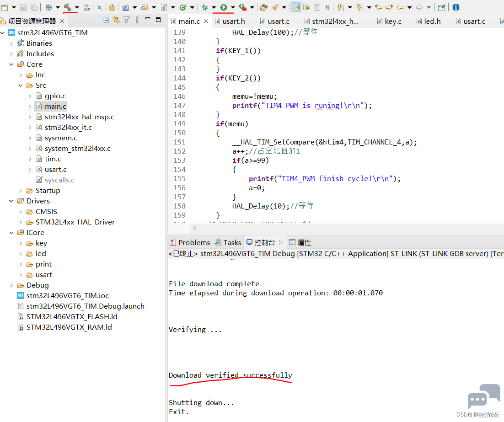The image size is (504, 422).
Task: Expand the Binaries node
Action: click(x=11, y=43)
